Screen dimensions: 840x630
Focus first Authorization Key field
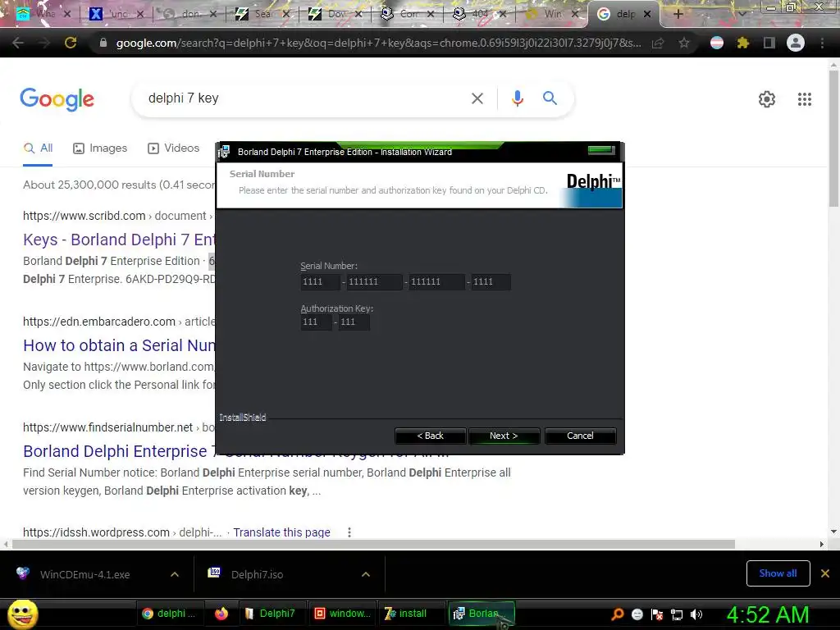coord(316,322)
